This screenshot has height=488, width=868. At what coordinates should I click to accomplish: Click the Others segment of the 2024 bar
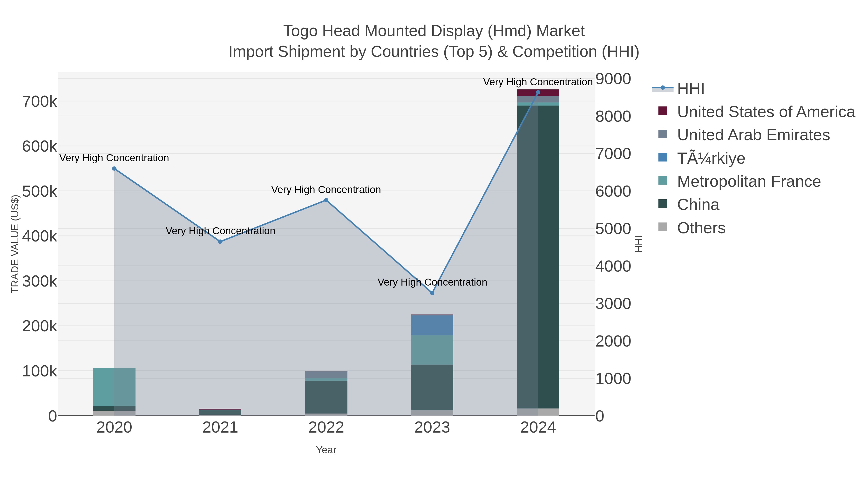pos(538,412)
